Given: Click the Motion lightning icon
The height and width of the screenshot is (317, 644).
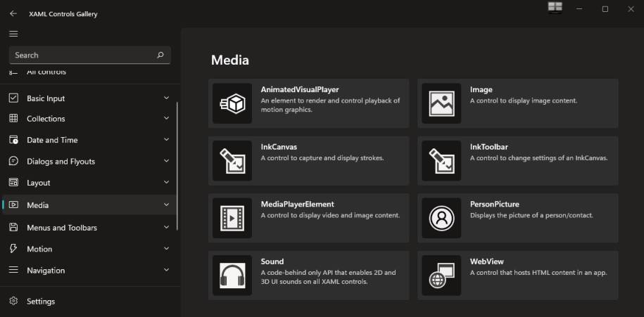Looking at the screenshot, I should point(13,249).
